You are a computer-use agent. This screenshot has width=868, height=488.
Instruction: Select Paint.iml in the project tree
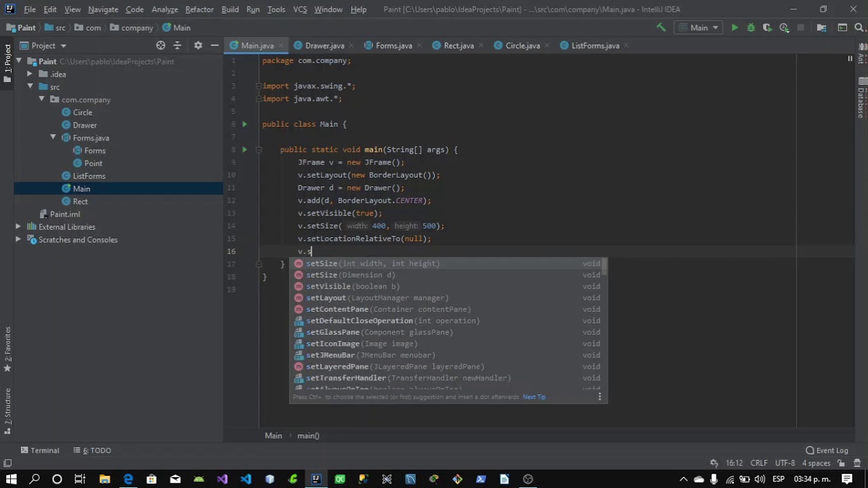tap(64, 214)
